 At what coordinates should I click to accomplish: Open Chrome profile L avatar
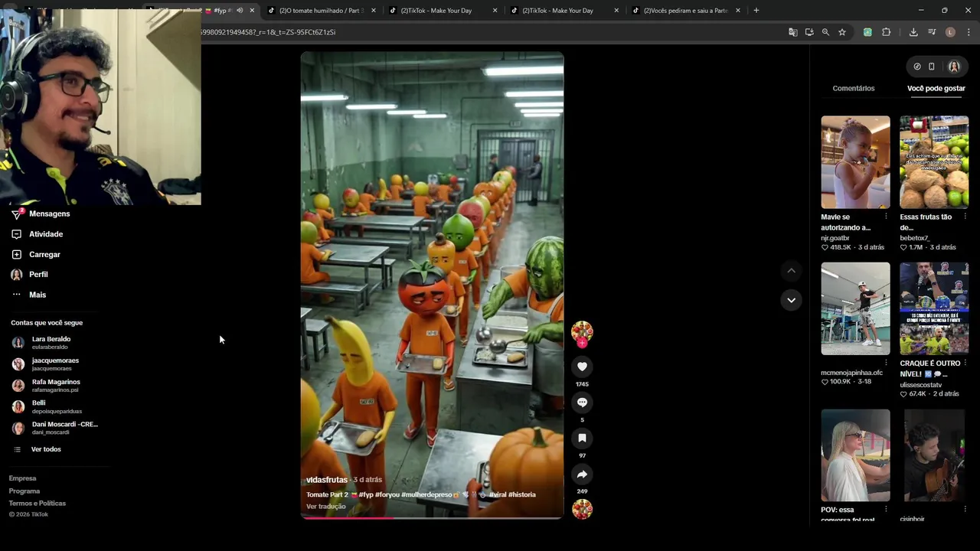tap(950, 32)
